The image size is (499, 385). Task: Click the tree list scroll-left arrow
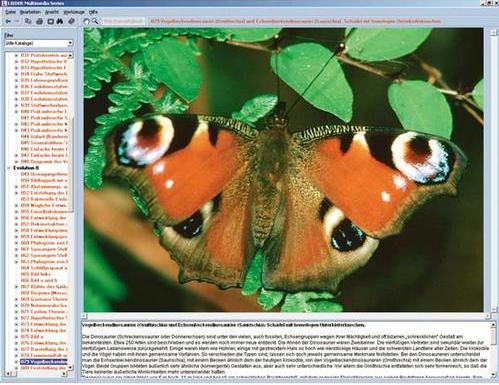pyautogui.click(x=8, y=374)
